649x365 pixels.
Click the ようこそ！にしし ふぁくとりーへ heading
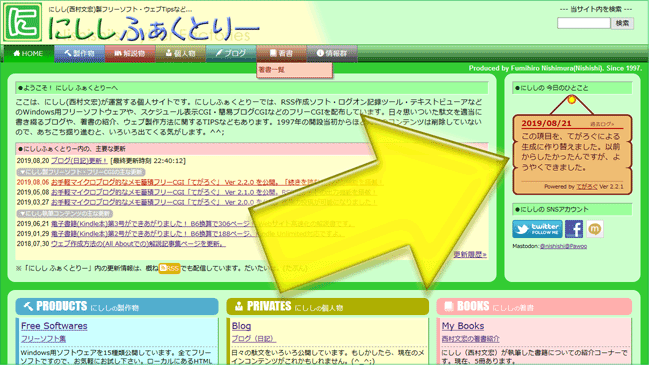pos(252,88)
